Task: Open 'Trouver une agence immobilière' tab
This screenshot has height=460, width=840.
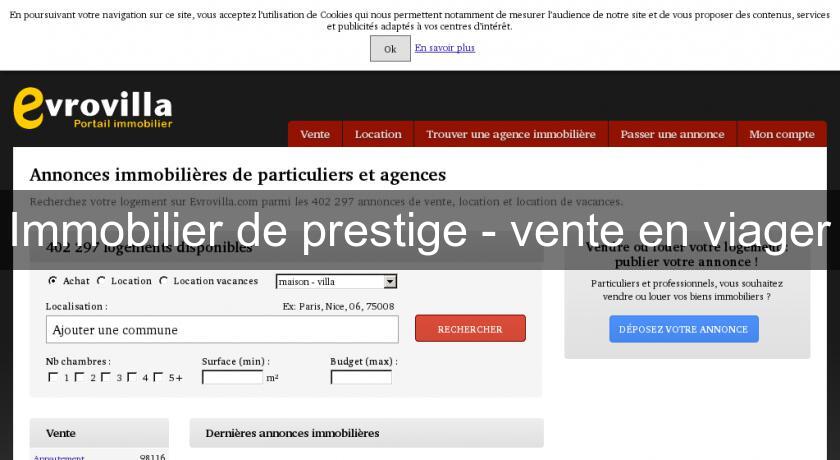Action: click(x=510, y=134)
